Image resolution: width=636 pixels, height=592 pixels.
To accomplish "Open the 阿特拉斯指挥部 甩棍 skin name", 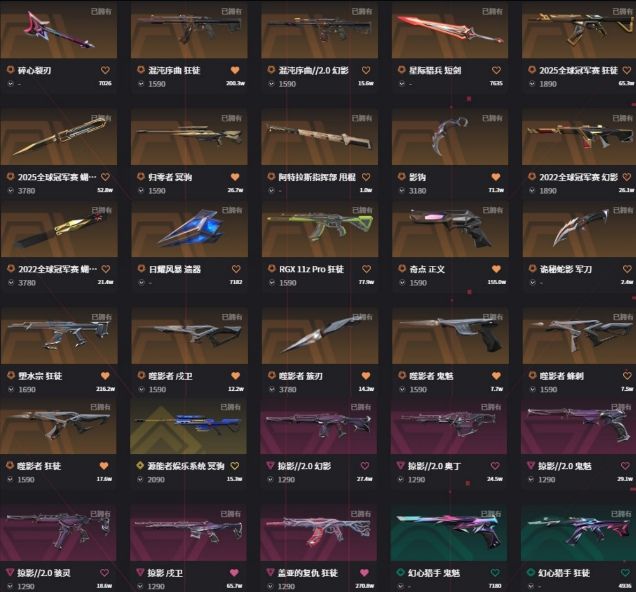I will click(x=317, y=177).
